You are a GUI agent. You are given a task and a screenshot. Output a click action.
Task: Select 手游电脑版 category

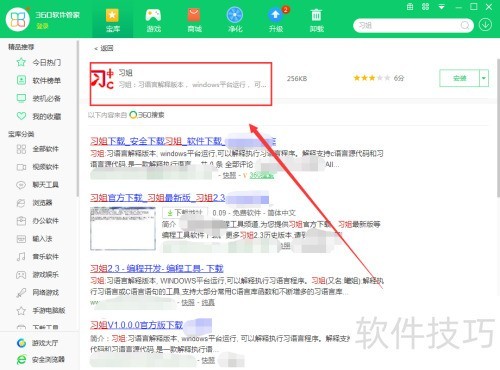click(41, 311)
